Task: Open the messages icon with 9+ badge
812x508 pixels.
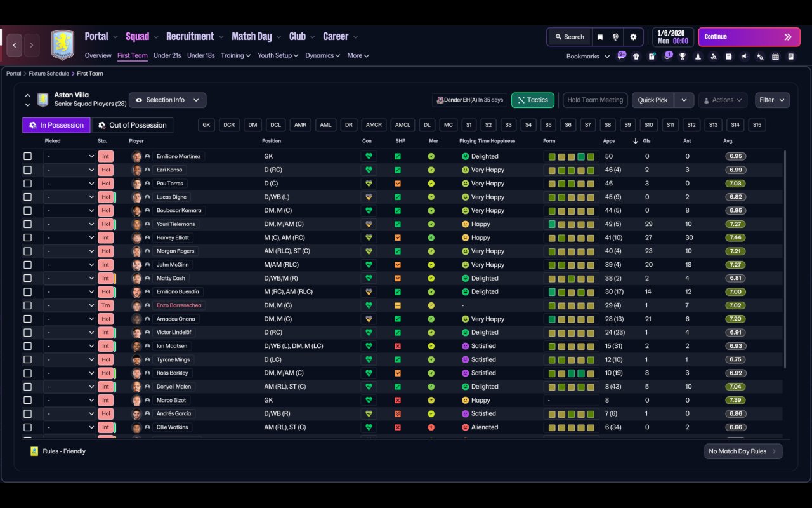Action: click(621, 56)
